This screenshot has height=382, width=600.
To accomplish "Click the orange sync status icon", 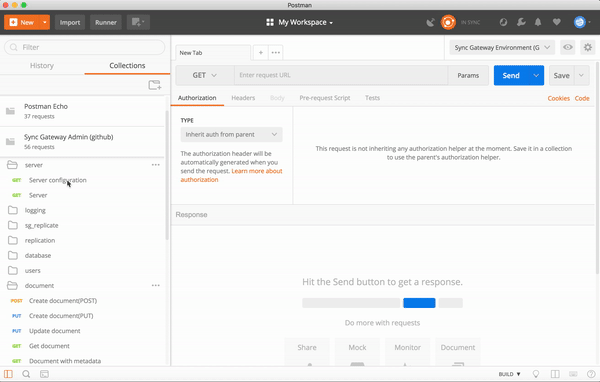I will [x=448, y=22].
